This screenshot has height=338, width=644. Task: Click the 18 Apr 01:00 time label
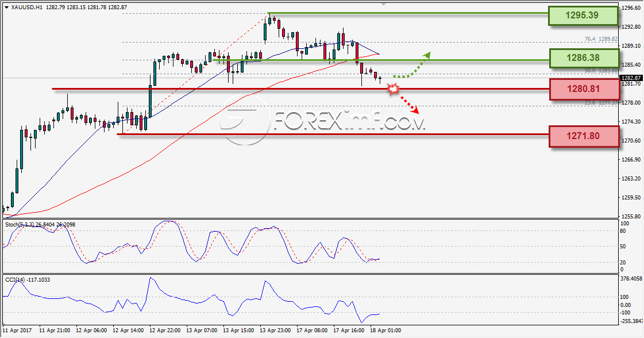tap(385, 330)
